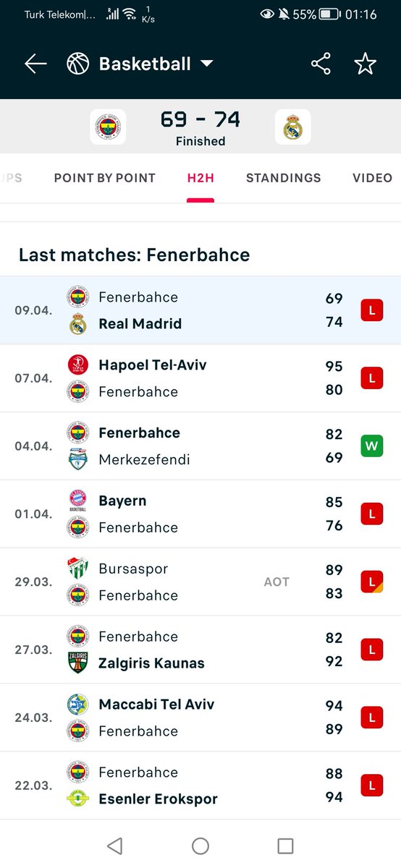
Task: Open Real Madrid logo in score header
Action: (293, 127)
